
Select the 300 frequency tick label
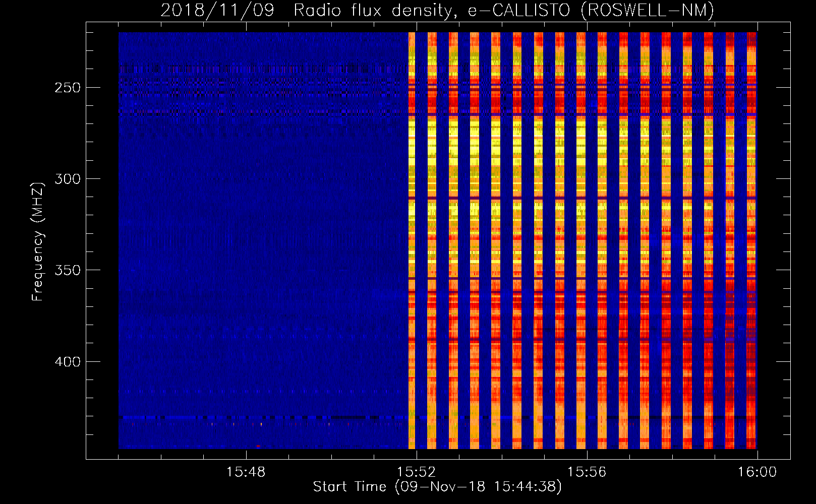[68, 179]
